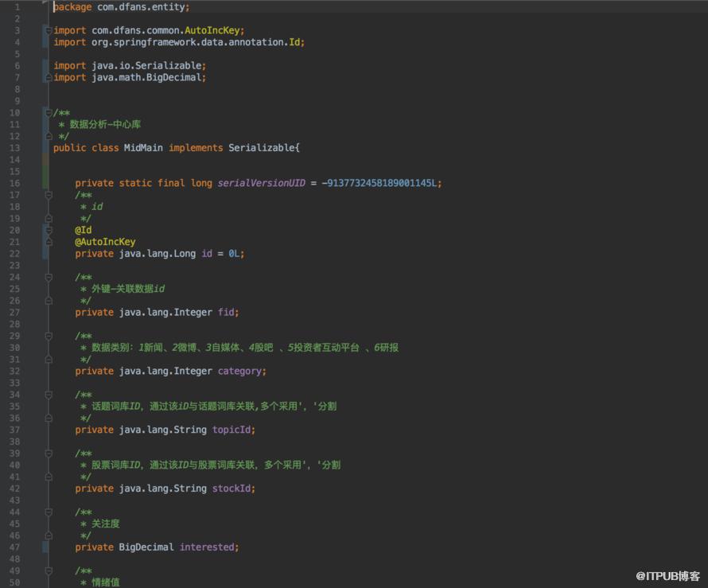Click the package name com.dfans.entity
This screenshot has width=708, height=588.
[x=141, y=7]
